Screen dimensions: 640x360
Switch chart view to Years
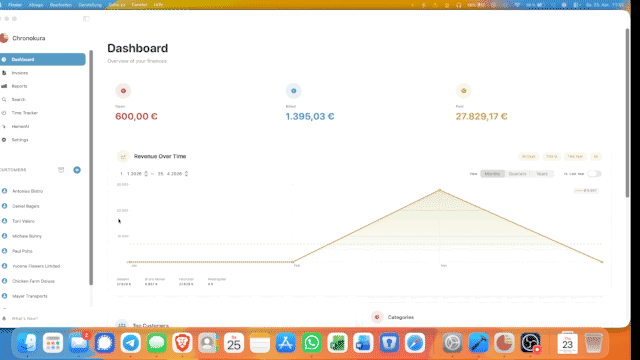(542, 174)
